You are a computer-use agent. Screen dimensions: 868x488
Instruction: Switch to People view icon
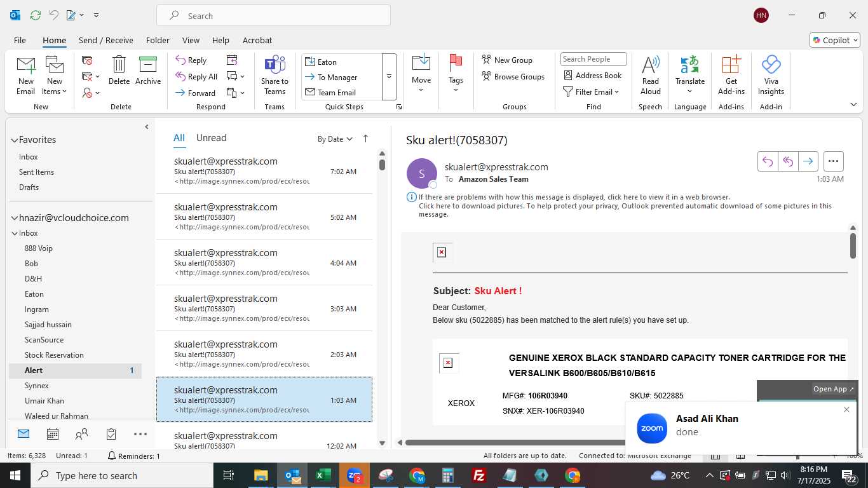(81, 434)
